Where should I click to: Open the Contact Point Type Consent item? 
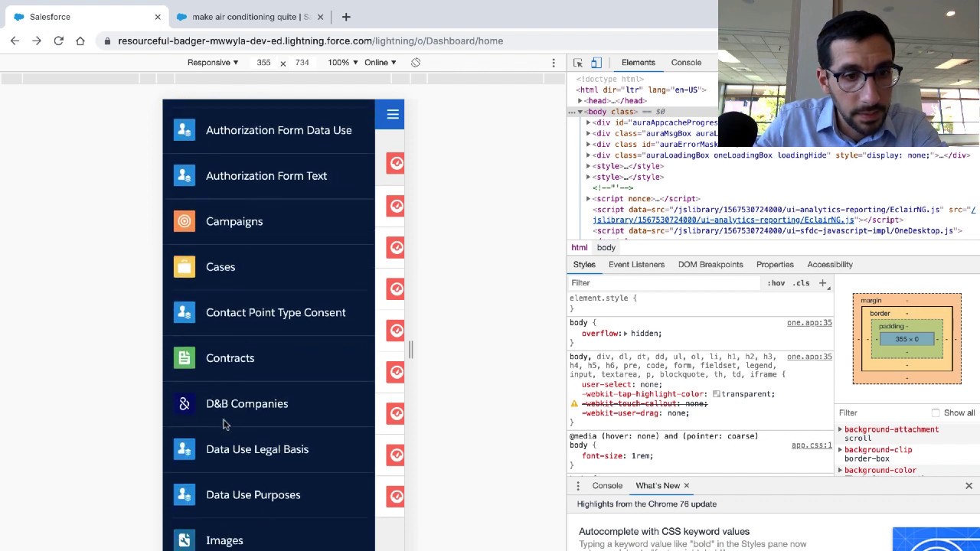[x=269, y=312]
